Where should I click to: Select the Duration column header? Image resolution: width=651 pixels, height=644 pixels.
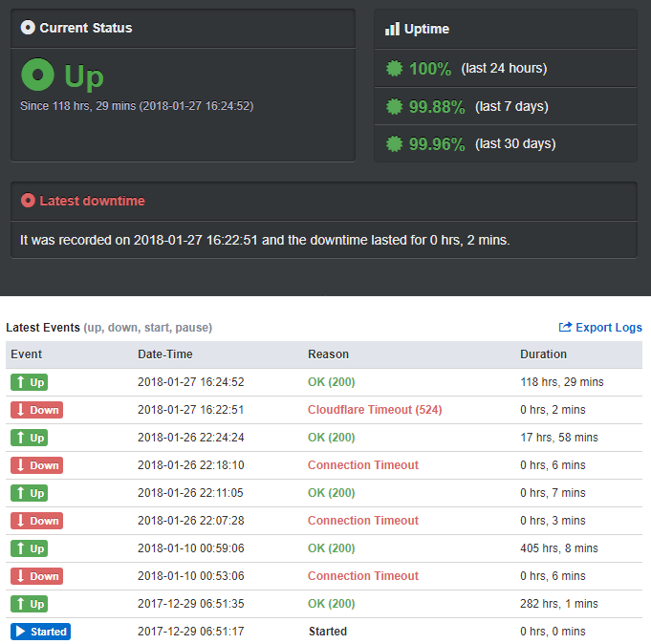click(x=543, y=354)
